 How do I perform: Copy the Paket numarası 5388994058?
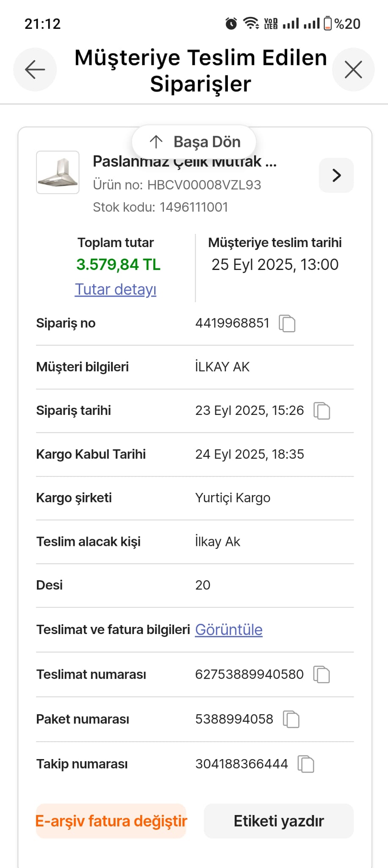pyautogui.click(x=291, y=719)
